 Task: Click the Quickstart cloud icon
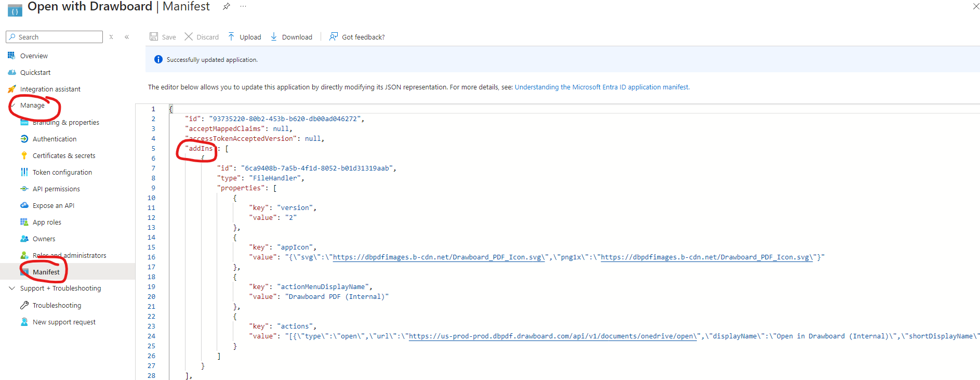(x=11, y=72)
